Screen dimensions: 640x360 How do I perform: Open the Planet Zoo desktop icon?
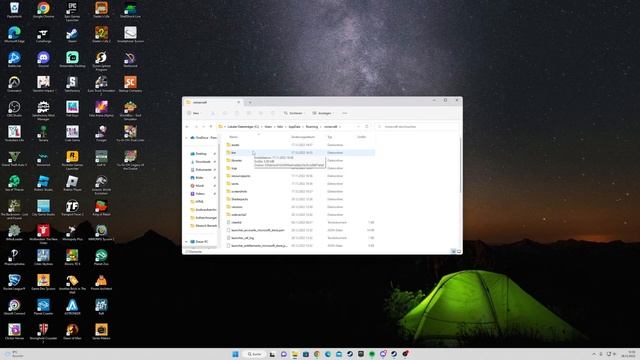coord(101,257)
